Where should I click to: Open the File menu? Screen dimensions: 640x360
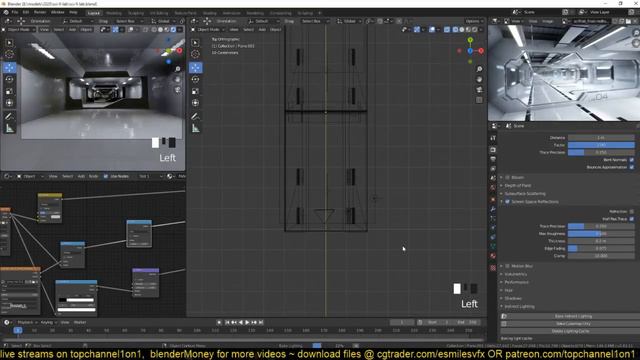(15, 12)
